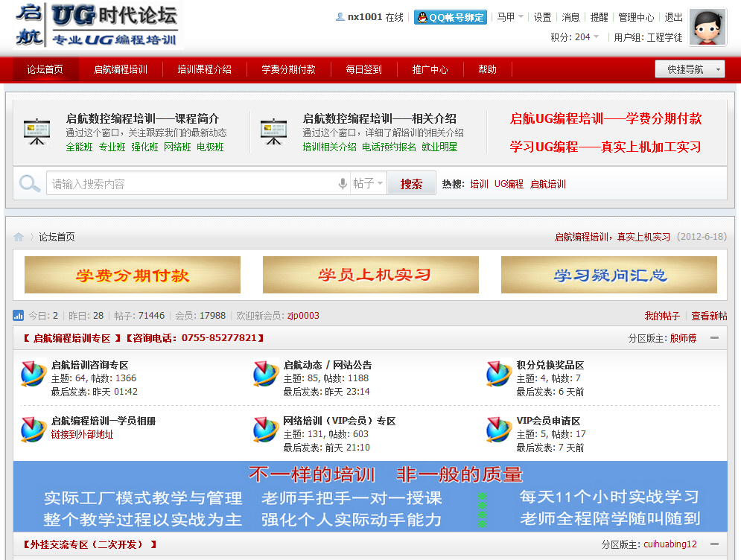Screen dimensions: 741x560
Task: Click presentation icon beside 相关介绍
Action: click(273, 132)
